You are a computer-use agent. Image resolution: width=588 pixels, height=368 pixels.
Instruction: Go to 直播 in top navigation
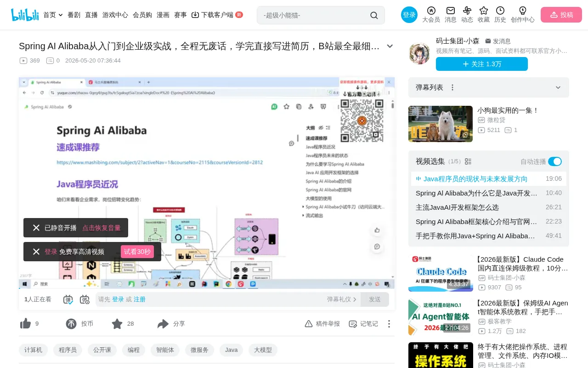point(91,15)
